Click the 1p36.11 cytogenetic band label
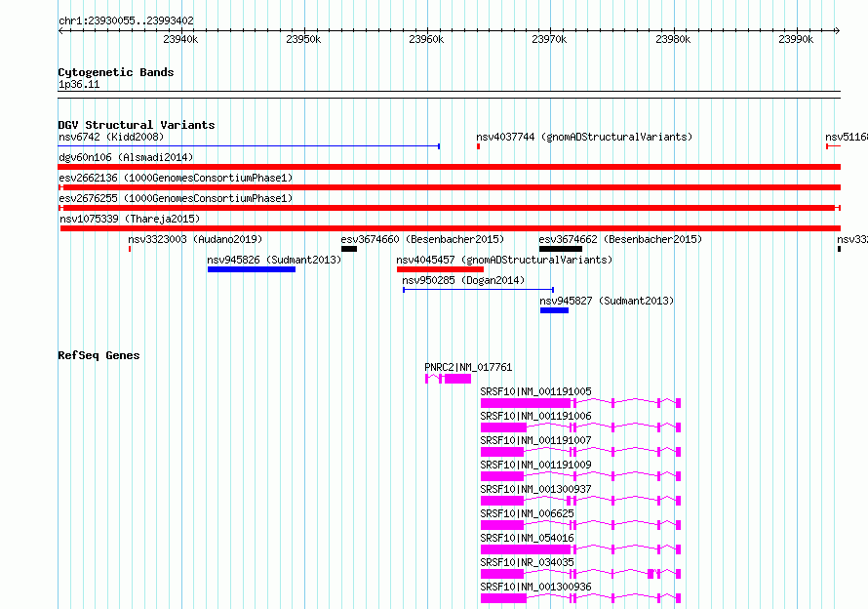The width and height of the screenshot is (868, 609). pos(79,84)
